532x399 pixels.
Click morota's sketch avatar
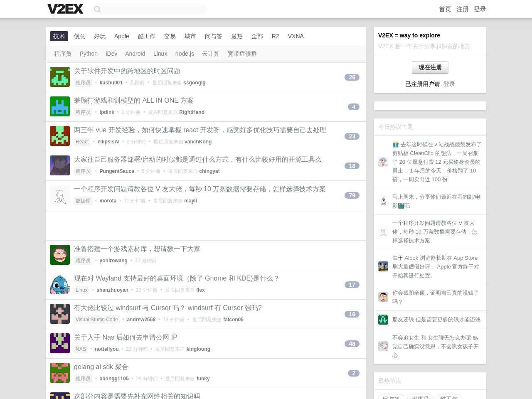60,195
